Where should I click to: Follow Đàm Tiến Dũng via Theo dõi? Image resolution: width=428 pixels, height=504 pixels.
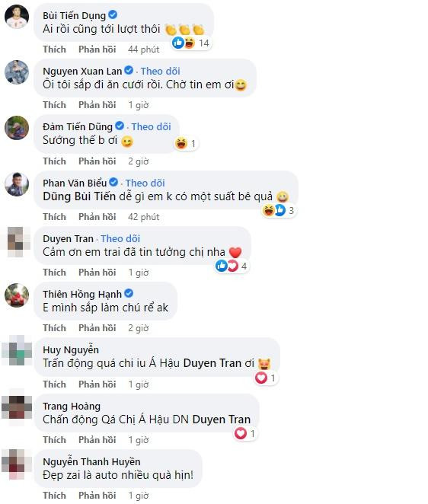tap(151, 126)
